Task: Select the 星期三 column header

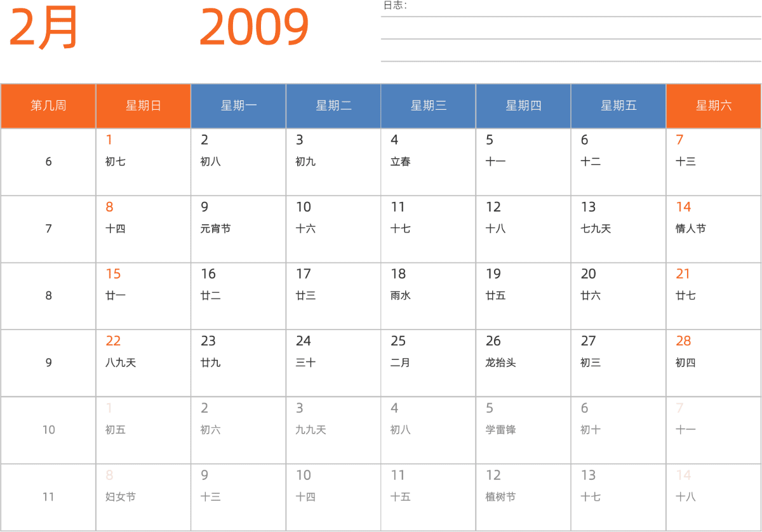Action: 429,106
